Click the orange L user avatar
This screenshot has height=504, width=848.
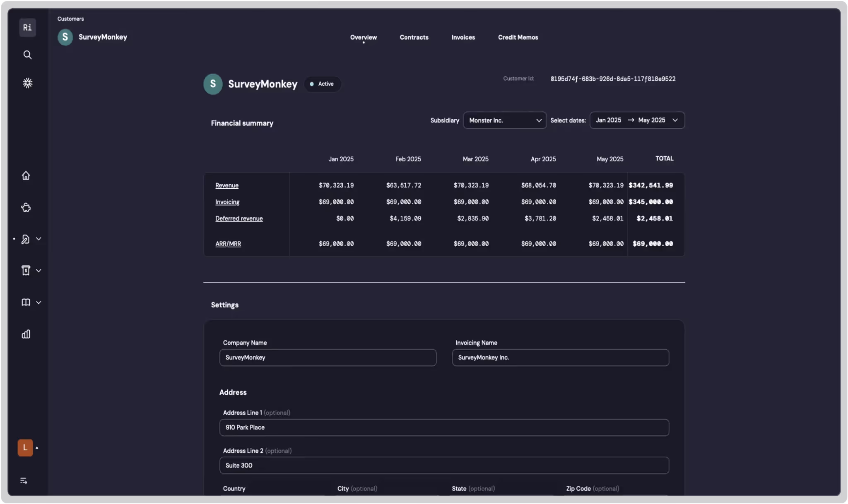25,448
